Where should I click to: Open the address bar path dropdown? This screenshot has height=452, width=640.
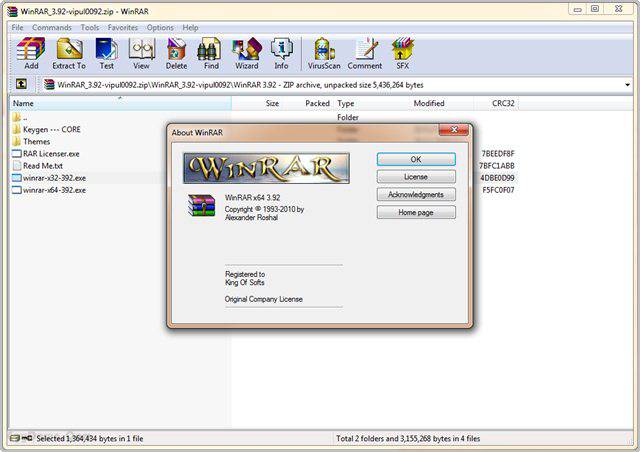click(x=627, y=85)
